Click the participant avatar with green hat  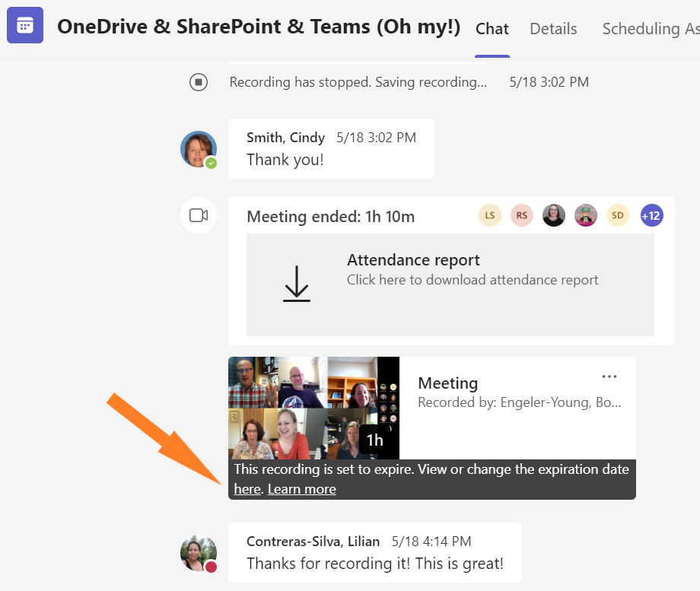[x=586, y=215]
